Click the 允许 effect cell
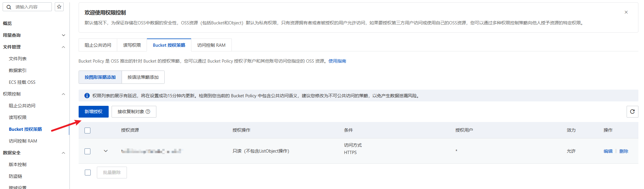This screenshot has width=644, height=189. click(x=571, y=151)
